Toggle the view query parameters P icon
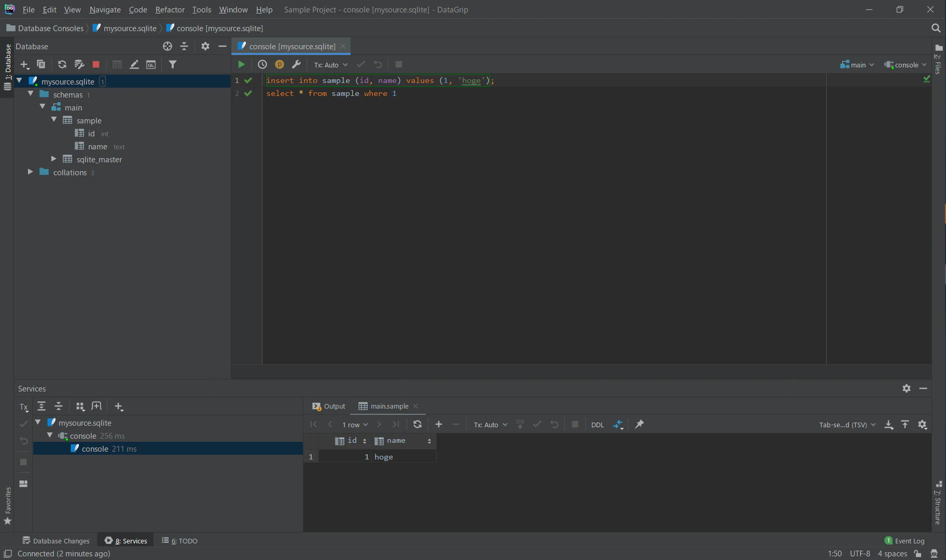The width and height of the screenshot is (946, 560). tap(280, 64)
